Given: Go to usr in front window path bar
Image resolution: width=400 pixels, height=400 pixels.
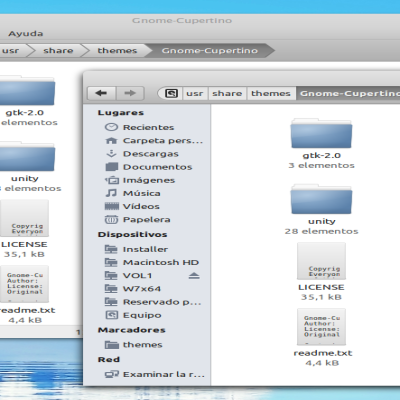Looking at the screenshot, I should click(x=195, y=93).
